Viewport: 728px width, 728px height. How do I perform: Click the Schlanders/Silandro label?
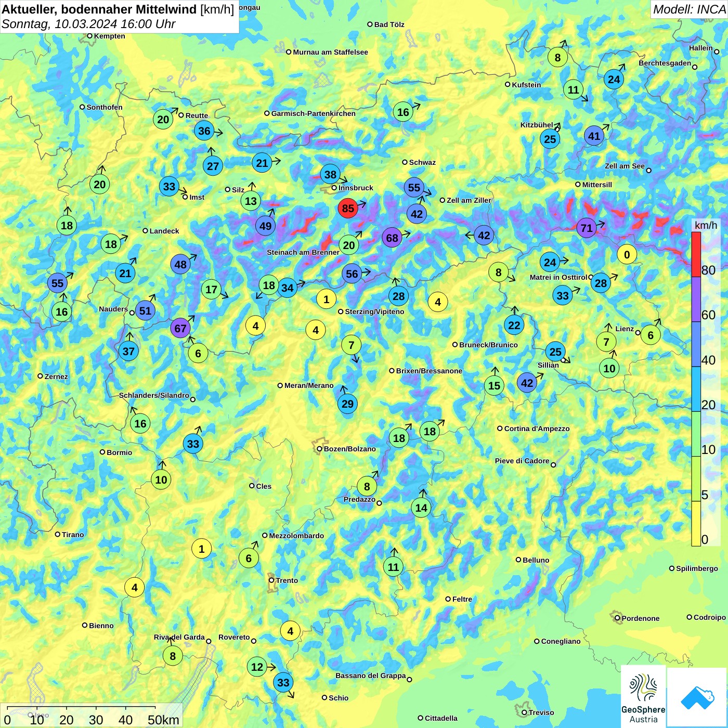coord(154,395)
